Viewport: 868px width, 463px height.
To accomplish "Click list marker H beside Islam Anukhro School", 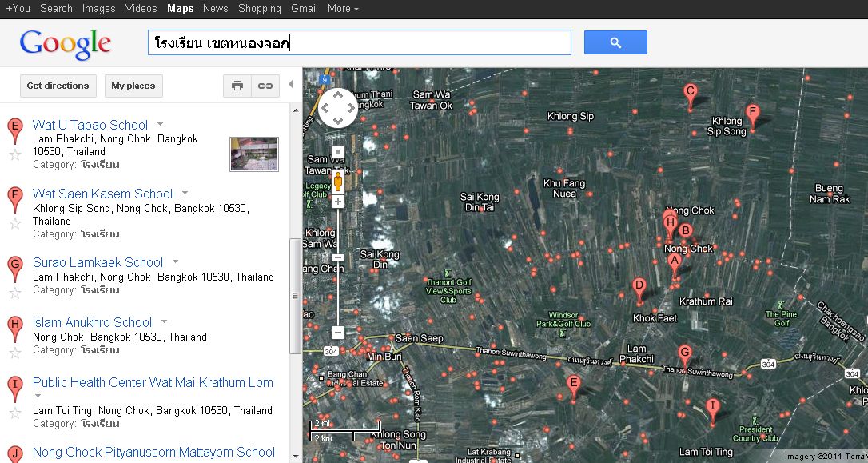I will coord(15,328).
